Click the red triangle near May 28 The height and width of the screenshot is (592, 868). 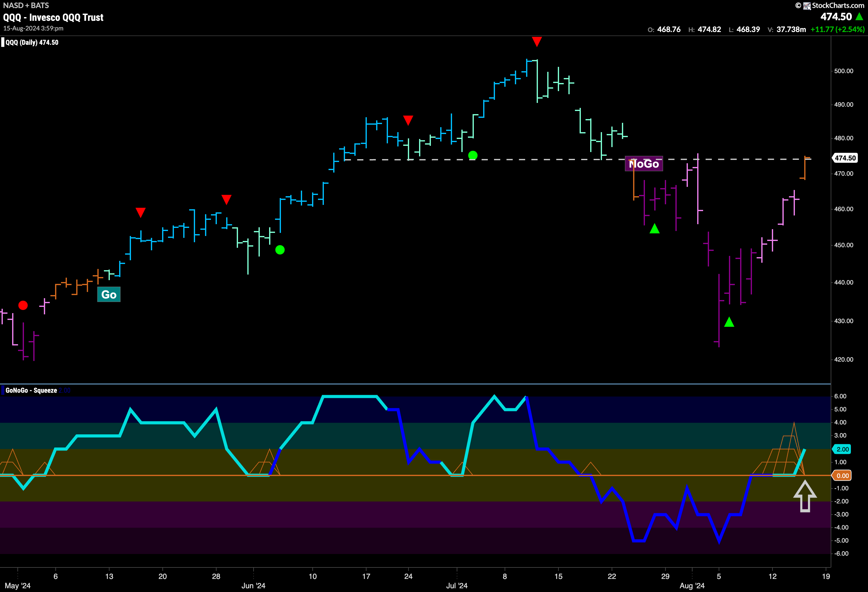[226, 199]
